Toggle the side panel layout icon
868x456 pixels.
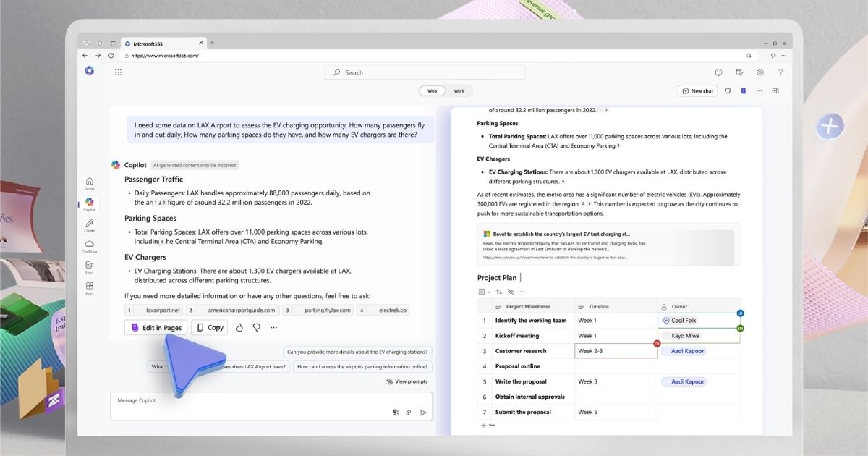pos(775,91)
